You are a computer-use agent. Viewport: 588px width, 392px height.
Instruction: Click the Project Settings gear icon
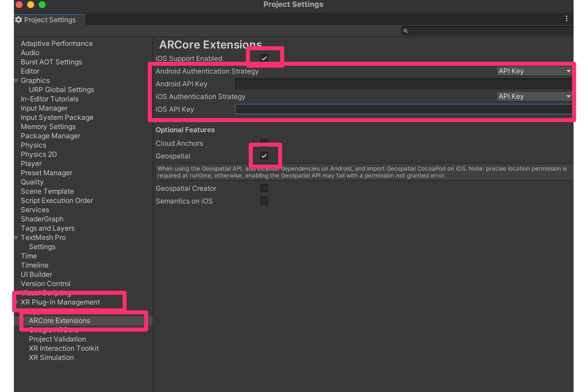coord(18,20)
